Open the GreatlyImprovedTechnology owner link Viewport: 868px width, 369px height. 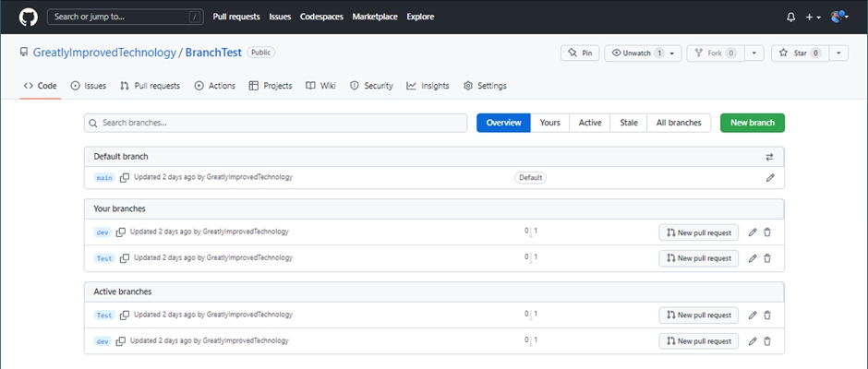click(104, 53)
